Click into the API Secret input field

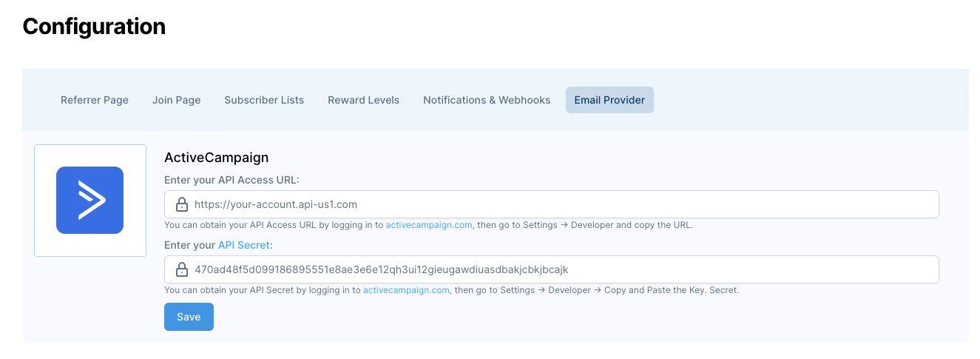pyautogui.click(x=552, y=269)
